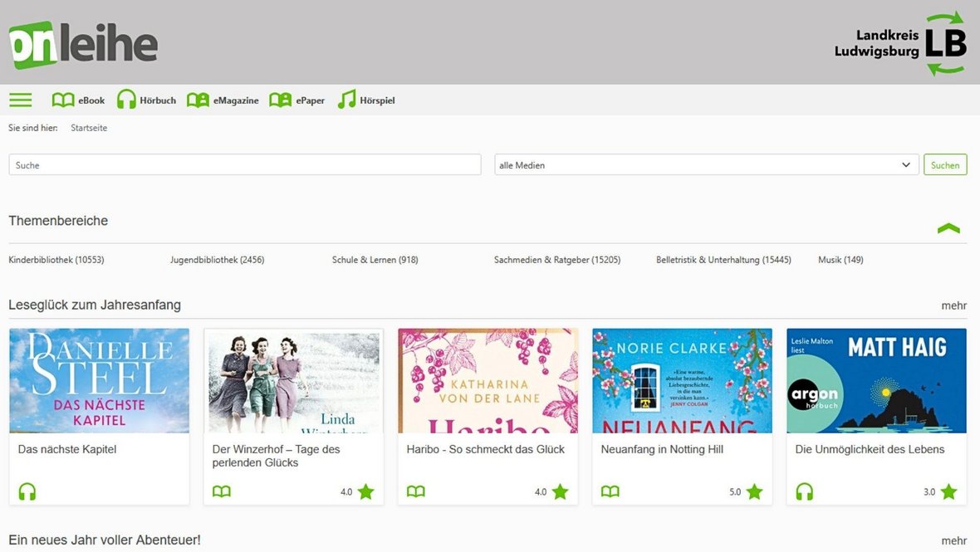Open the alle Medien media type dropdown
Viewport: 980px width, 552px height.
tap(704, 164)
